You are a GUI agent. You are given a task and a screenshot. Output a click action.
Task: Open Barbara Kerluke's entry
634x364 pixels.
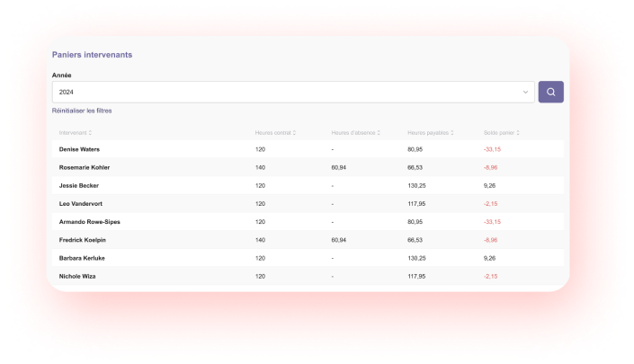click(x=83, y=258)
